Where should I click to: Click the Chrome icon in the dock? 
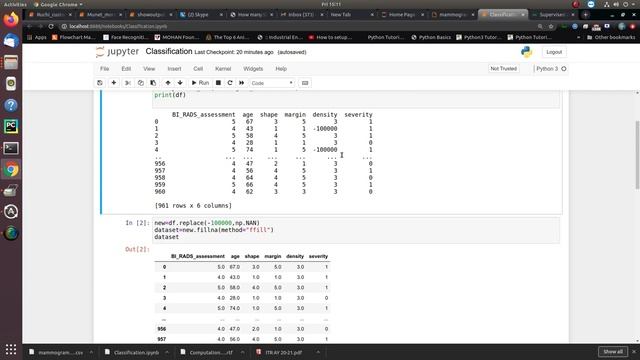click(11, 169)
